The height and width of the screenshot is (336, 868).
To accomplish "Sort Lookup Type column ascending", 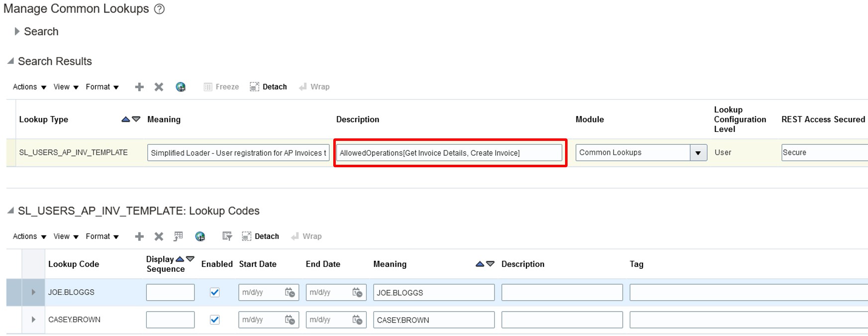I will (126, 119).
